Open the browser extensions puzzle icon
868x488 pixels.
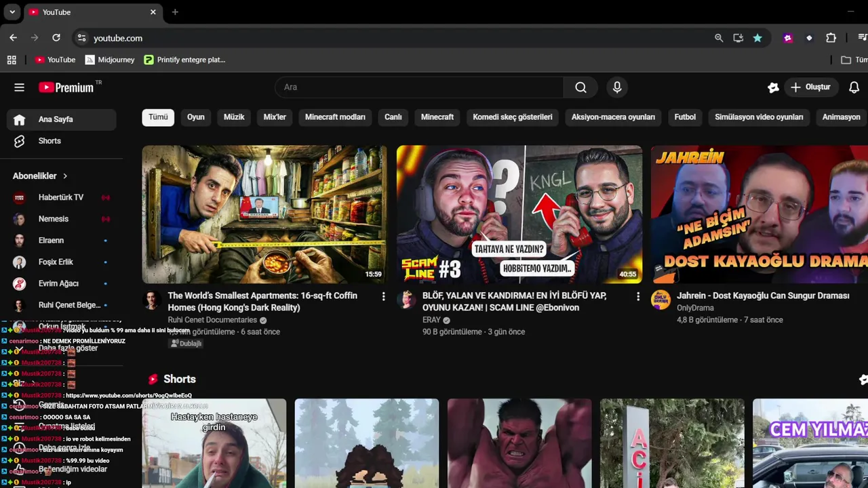click(x=831, y=38)
